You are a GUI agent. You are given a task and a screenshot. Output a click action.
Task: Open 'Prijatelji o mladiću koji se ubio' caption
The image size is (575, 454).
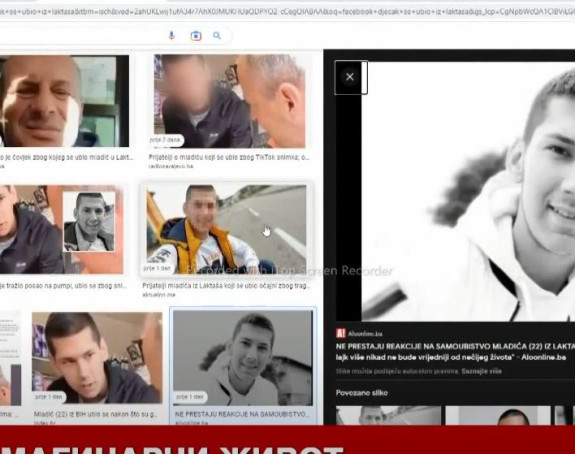tap(229, 157)
